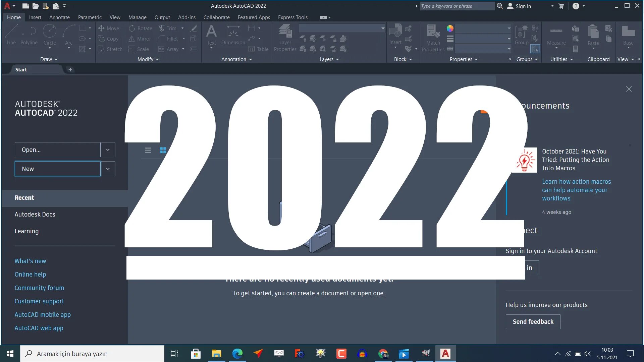
Task: Click the Windows Start button
Action: (10, 354)
